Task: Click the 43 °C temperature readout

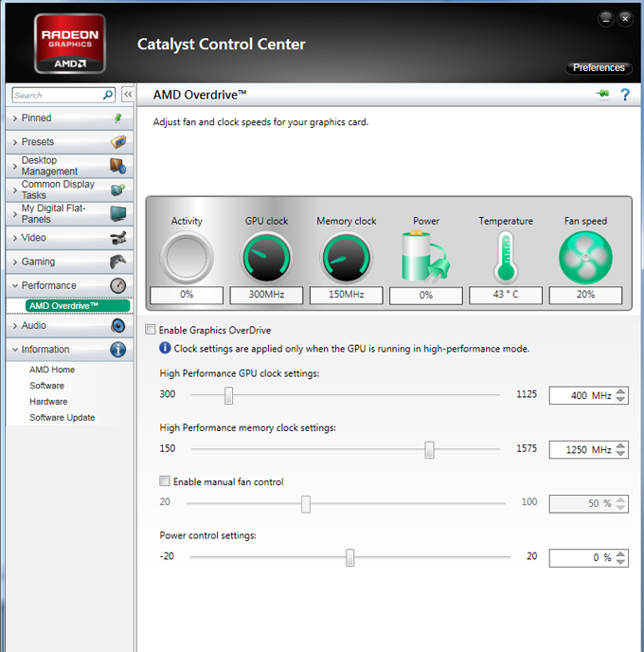Action: click(506, 295)
